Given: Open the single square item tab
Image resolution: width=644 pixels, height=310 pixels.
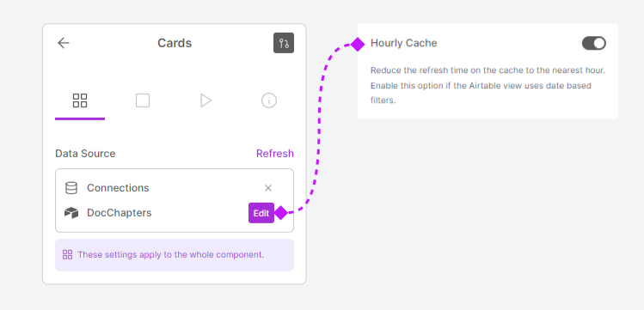Looking at the screenshot, I should pyautogui.click(x=143, y=100).
